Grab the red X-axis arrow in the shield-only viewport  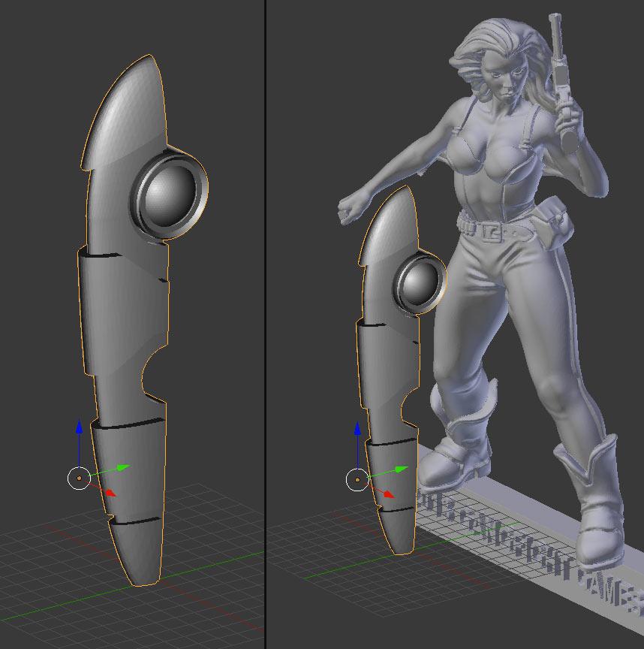[110, 493]
